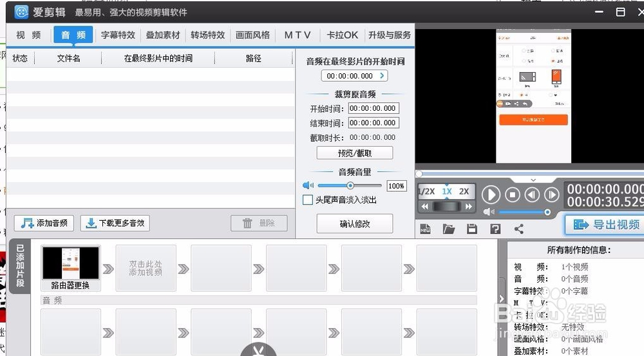Viewport: 644px width, 356px height.
Task: Open help via question mark icon
Action: pyautogui.click(x=495, y=229)
